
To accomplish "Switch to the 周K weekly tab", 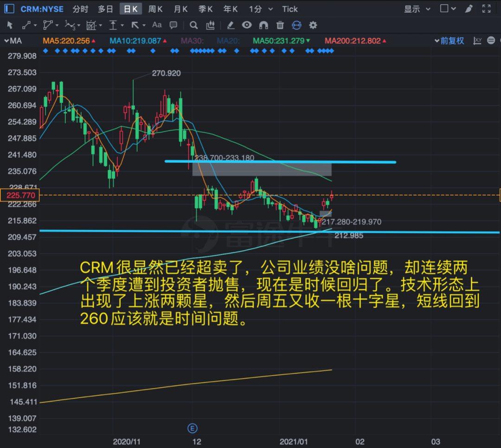I will (x=155, y=9).
